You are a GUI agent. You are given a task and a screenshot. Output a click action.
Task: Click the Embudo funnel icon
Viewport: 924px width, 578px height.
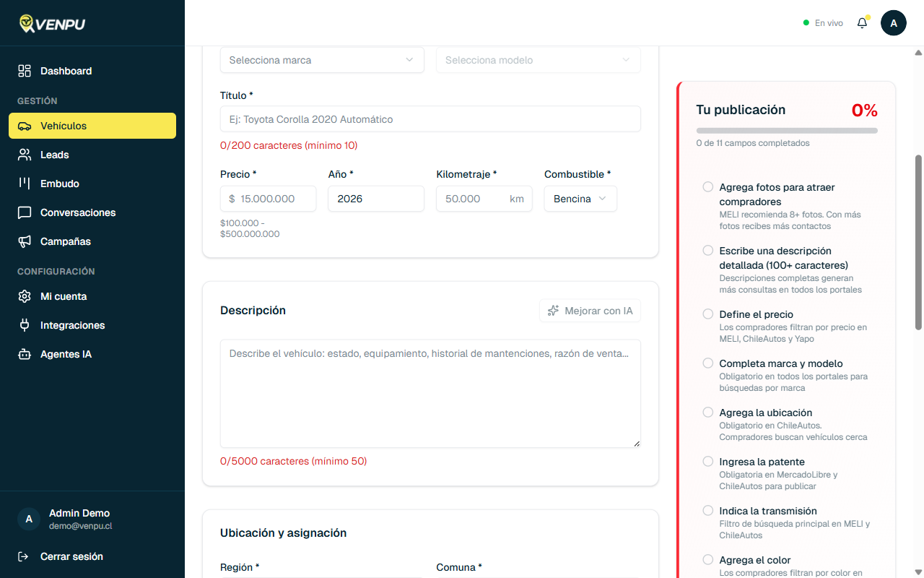25,184
